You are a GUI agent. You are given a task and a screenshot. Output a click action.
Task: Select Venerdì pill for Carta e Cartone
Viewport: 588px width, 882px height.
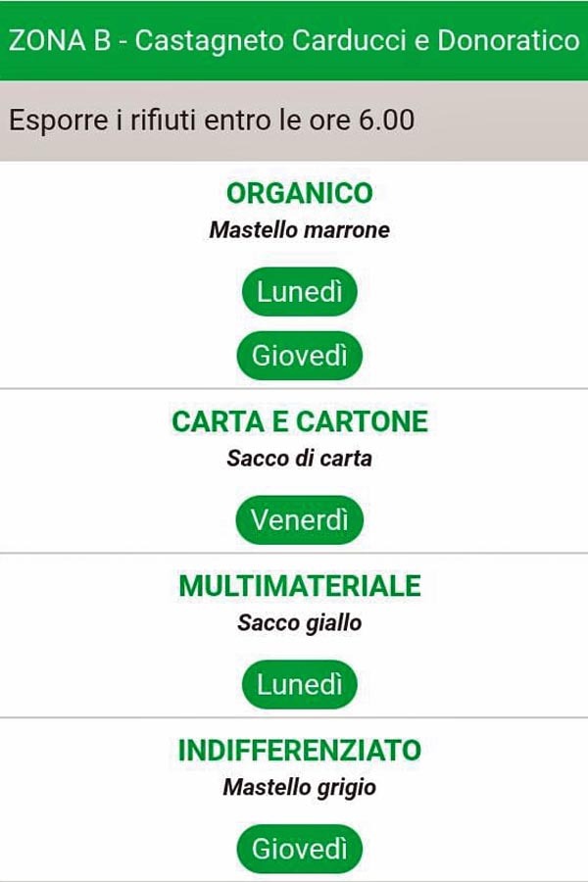(x=299, y=519)
